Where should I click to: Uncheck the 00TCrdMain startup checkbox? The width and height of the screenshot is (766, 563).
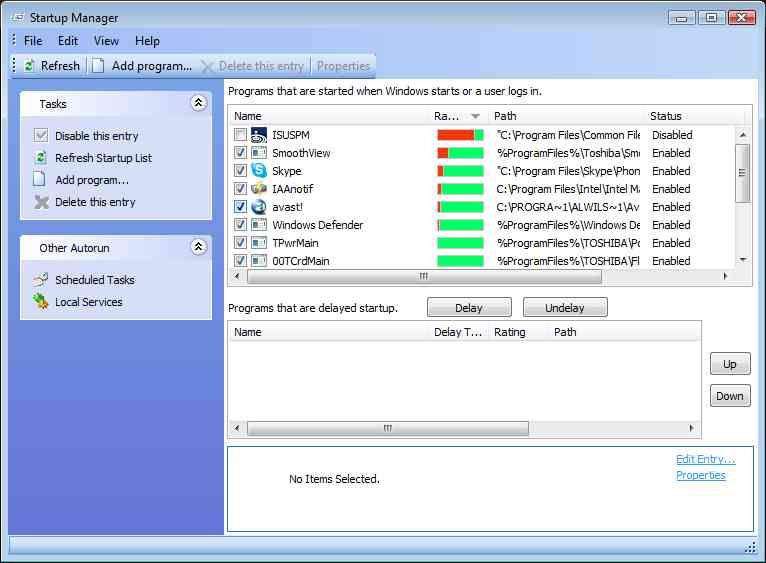[x=240, y=261]
